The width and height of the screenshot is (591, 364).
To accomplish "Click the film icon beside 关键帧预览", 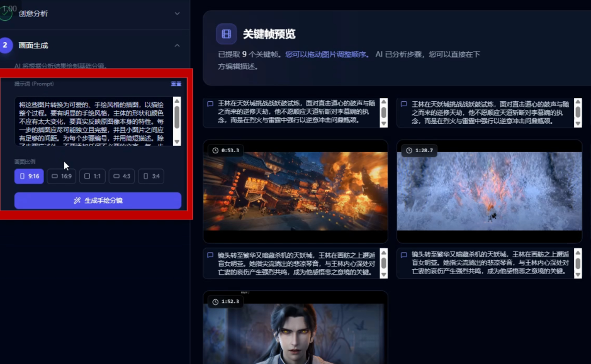I will coord(226,34).
